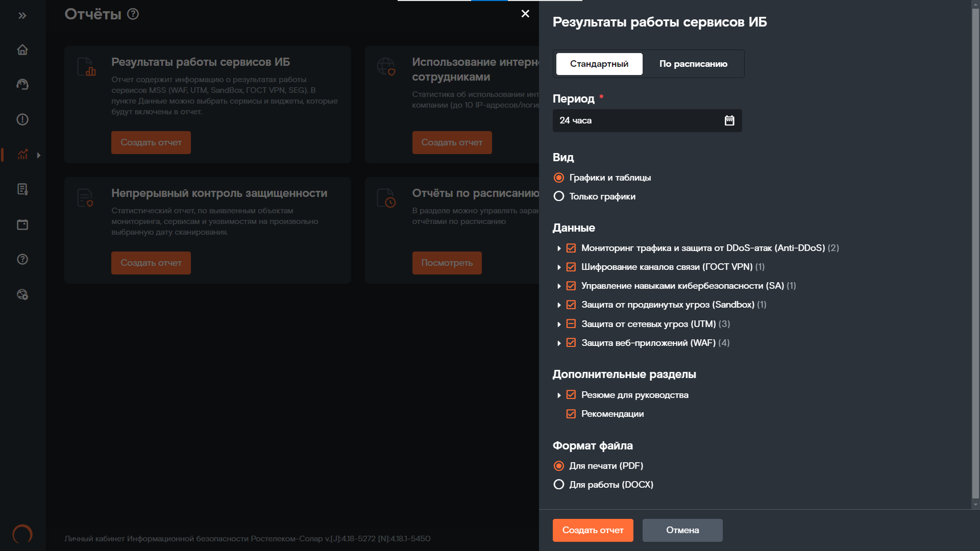Expand sidebar with double chevron icon
Image resolution: width=980 pixels, height=551 pixels.
[x=22, y=15]
